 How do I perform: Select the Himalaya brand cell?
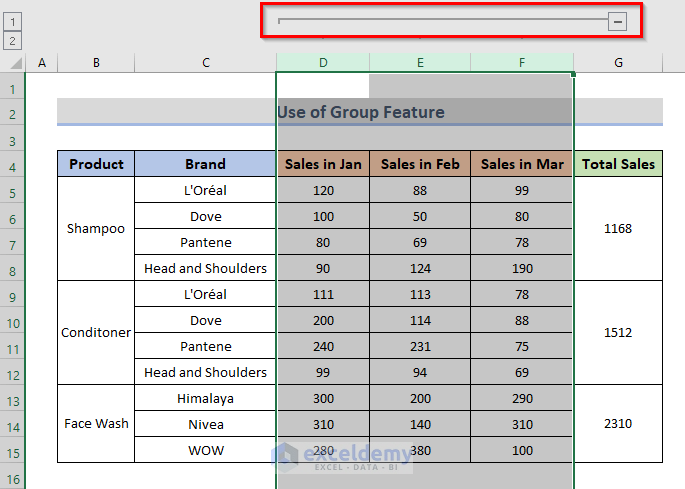pos(205,398)
